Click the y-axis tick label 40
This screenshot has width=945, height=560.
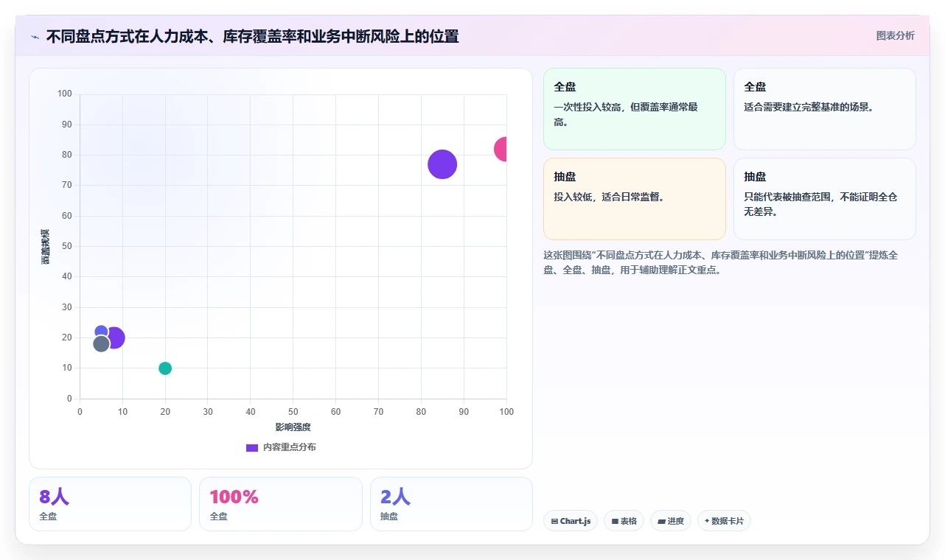(67, 277)
